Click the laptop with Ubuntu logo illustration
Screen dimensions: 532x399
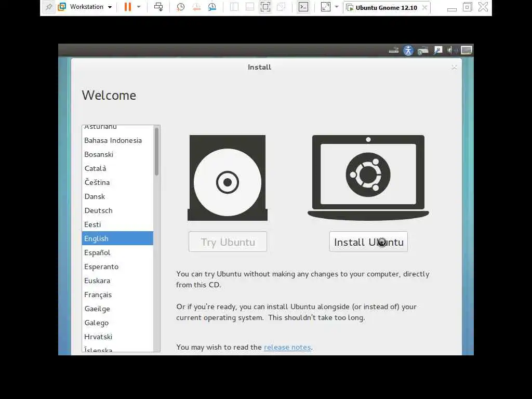(x=368, y=178)
